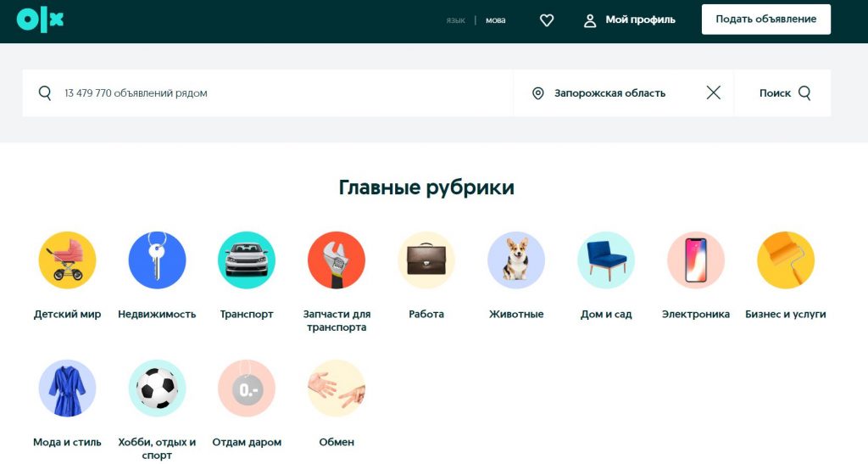Viewport: 868px width, 464px height.
Task: Open the Работа briefcase icon
Action: pyautogui.click(x=426, y=260)
